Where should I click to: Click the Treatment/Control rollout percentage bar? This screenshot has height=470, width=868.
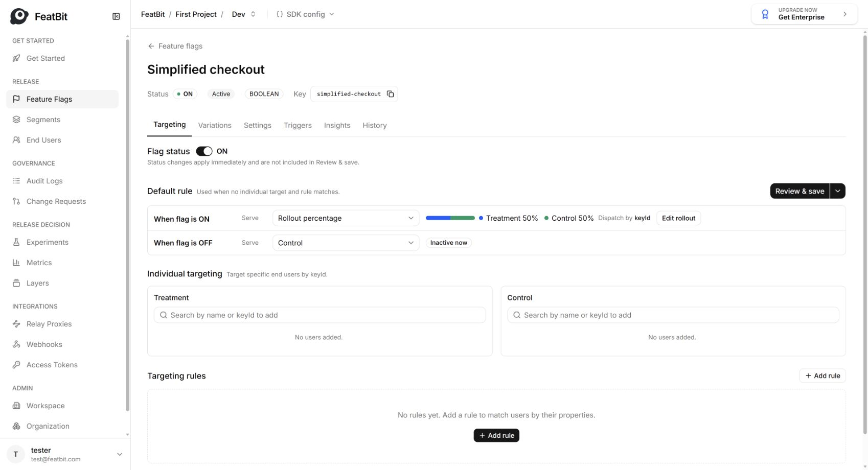[x=450, y=218]
